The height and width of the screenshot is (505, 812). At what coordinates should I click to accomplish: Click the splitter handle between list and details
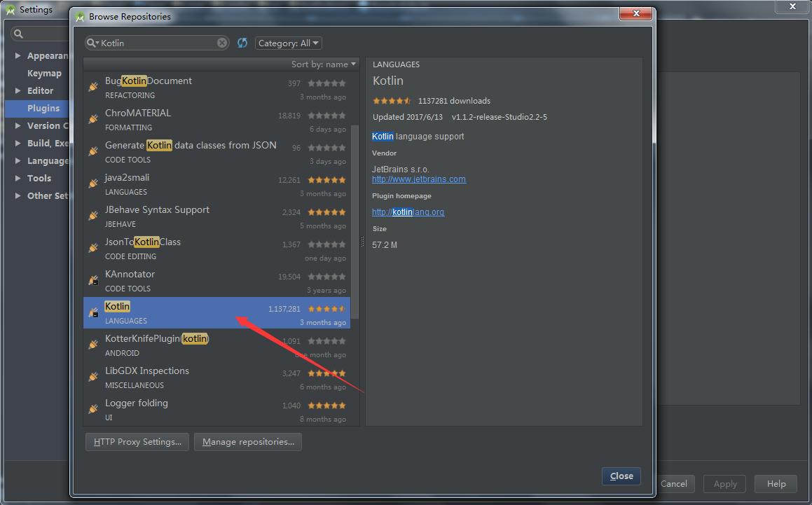[362, 242]
